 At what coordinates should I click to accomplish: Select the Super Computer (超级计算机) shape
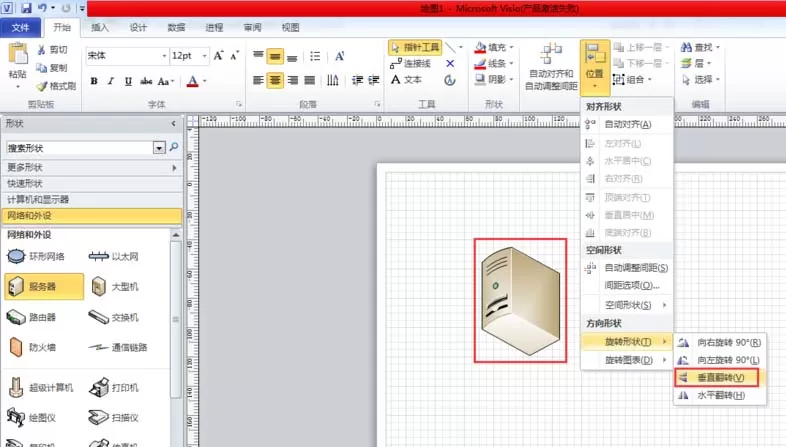41,387
